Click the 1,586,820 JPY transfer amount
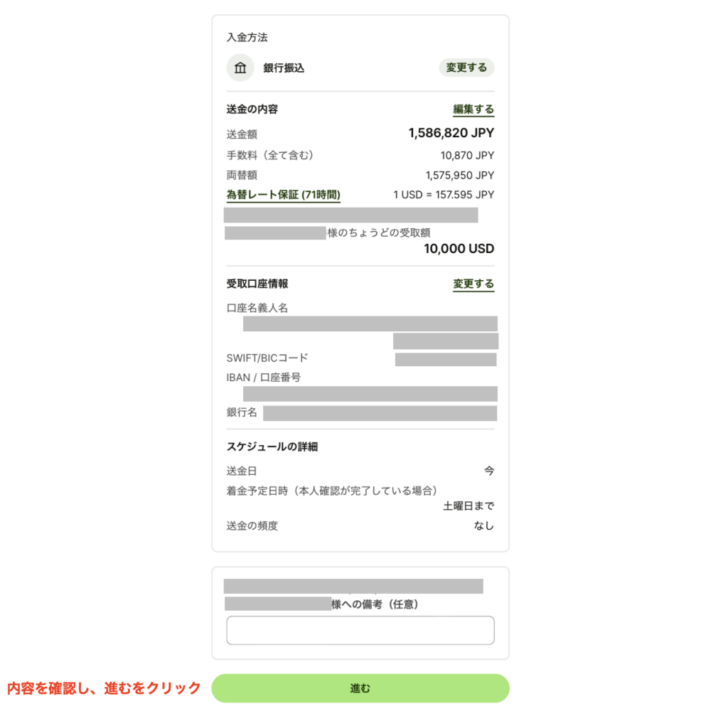Image resolution: width=728 pixels, height=711 pixels. (x=451, y=133)
